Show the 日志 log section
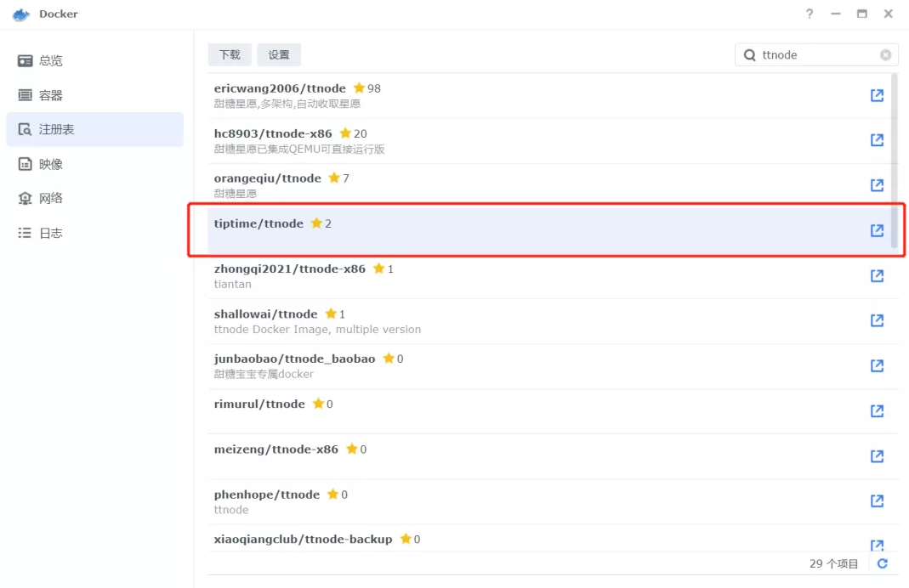Screen dimensions: 909x588 pyautogui.click(x=51, y=233)
